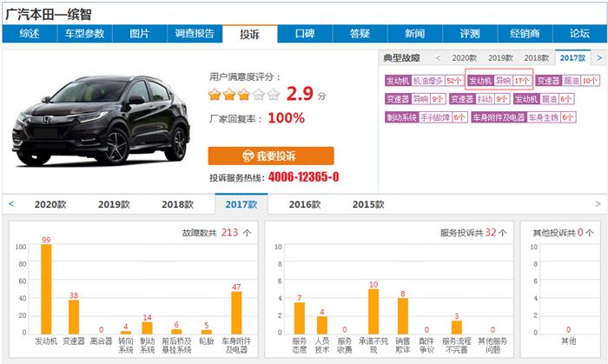Viewport: 608px width, 364px height.
Task: Click the 制动系统 bar showing 14
Action: coord(147,328)
